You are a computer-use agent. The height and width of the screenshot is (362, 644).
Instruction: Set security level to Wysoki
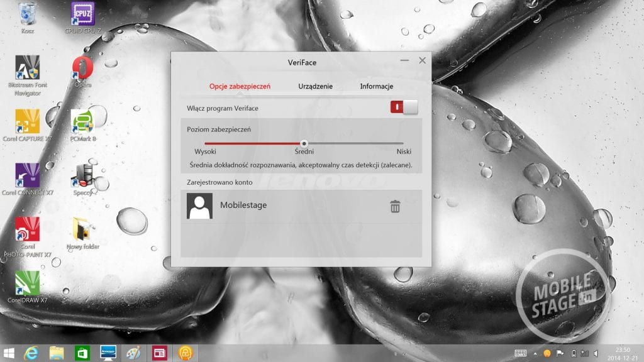point(206,143)
